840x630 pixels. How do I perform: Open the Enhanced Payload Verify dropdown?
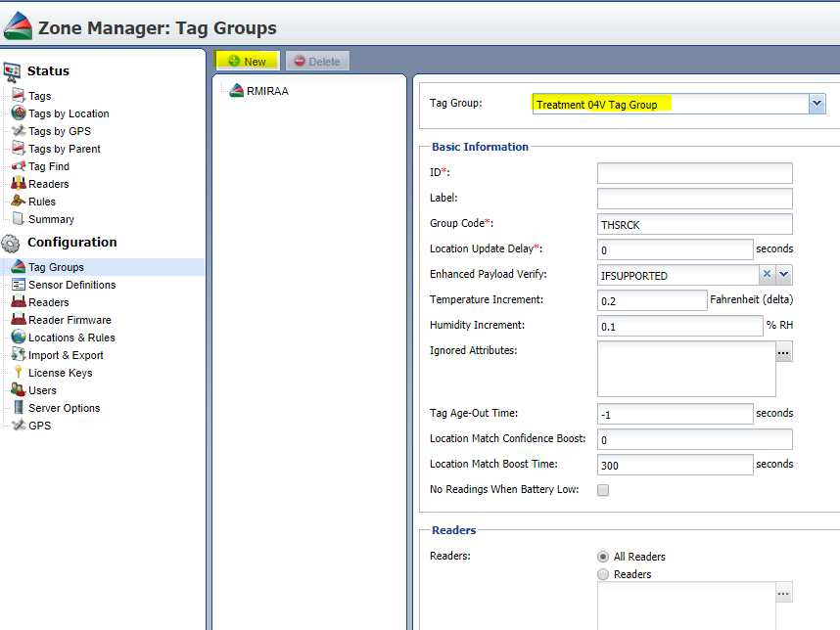click(x=785, y=275)
